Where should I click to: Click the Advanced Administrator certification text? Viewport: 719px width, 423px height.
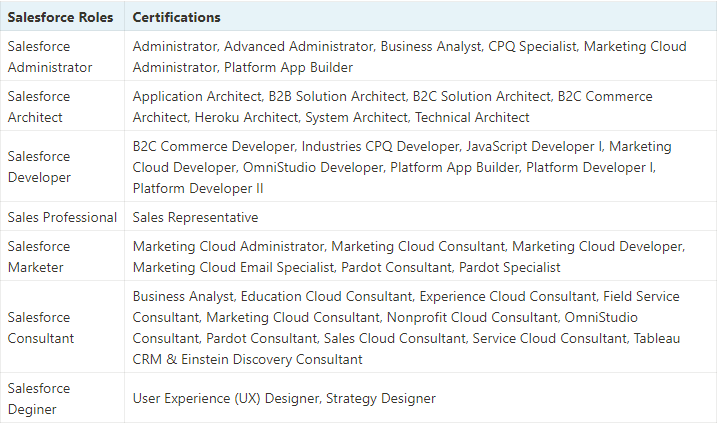(299, 46)
